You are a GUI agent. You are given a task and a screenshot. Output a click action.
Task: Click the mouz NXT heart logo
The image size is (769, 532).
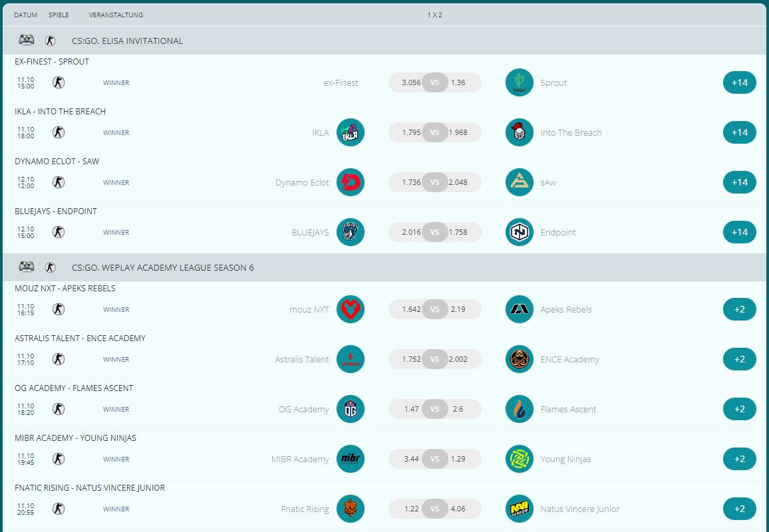[351, 309]
